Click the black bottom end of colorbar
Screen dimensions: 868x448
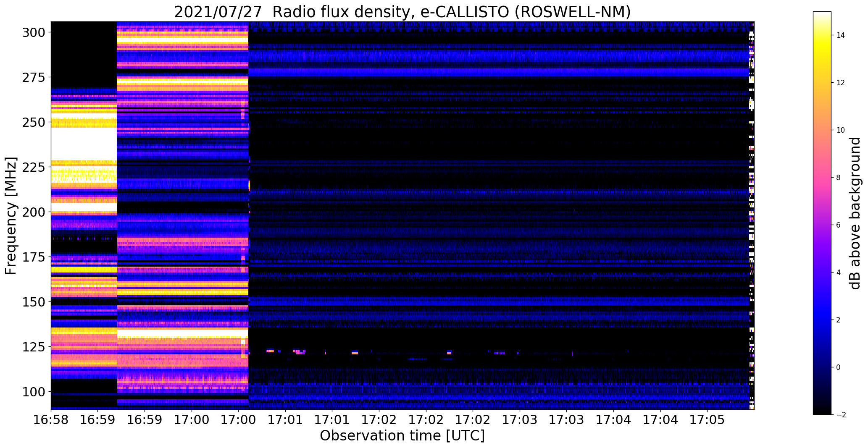(822, 411)
